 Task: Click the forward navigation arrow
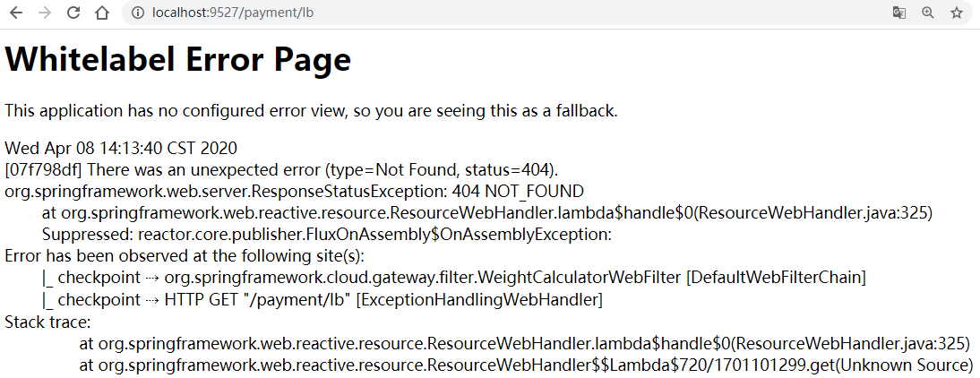(45, 13)
